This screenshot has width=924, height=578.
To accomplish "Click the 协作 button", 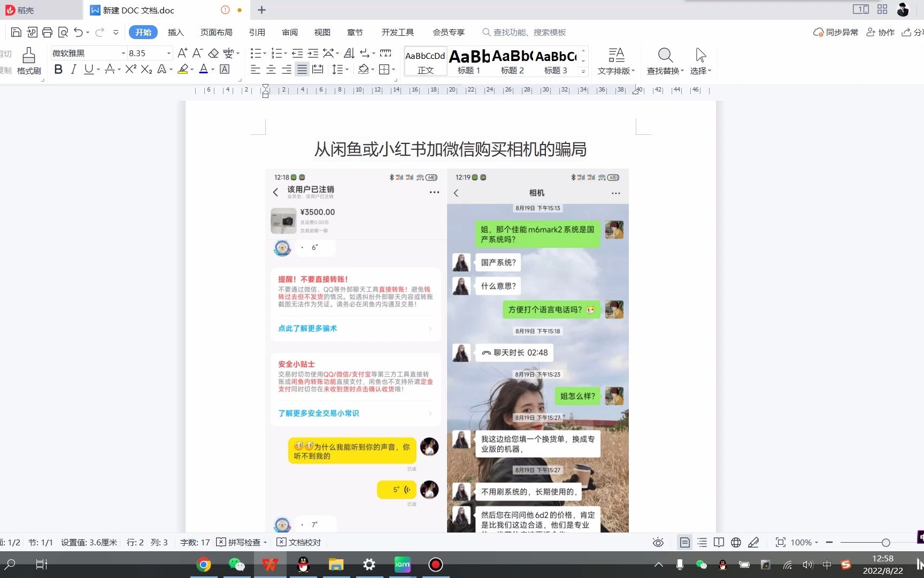I will pos(880,32).
